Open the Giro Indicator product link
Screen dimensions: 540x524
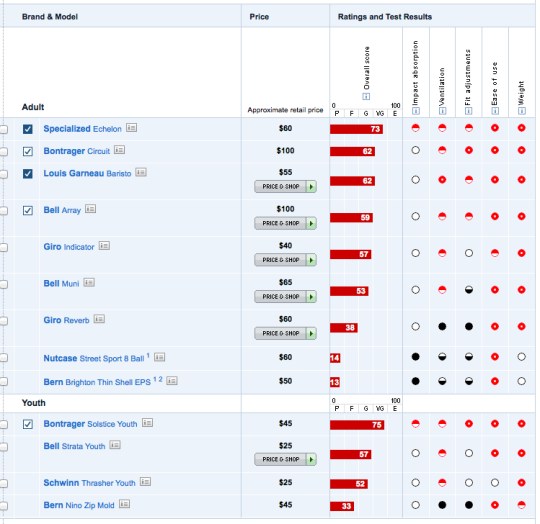tap(69, 247)
